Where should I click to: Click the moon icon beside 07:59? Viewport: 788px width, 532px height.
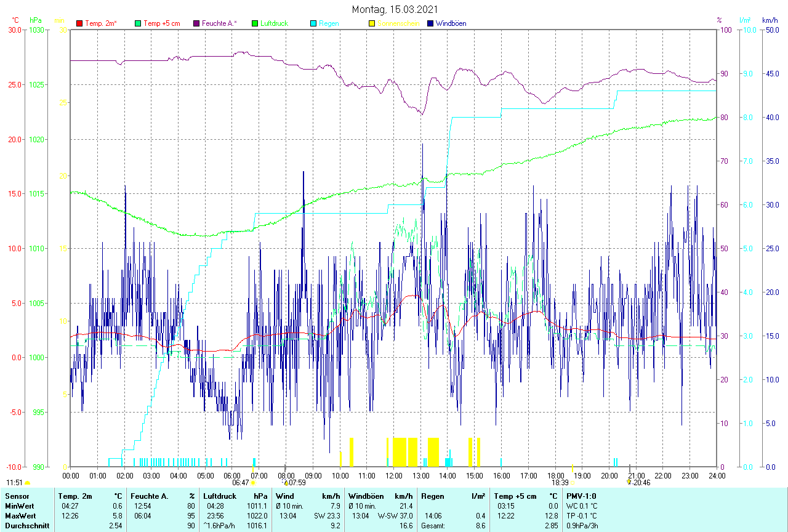click(x=285, y=483)
